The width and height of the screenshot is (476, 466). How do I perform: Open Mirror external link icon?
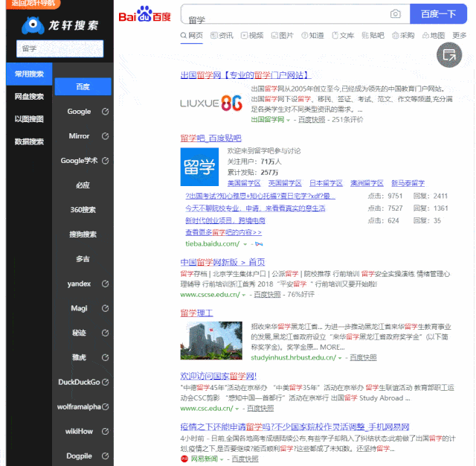[105, 136]
